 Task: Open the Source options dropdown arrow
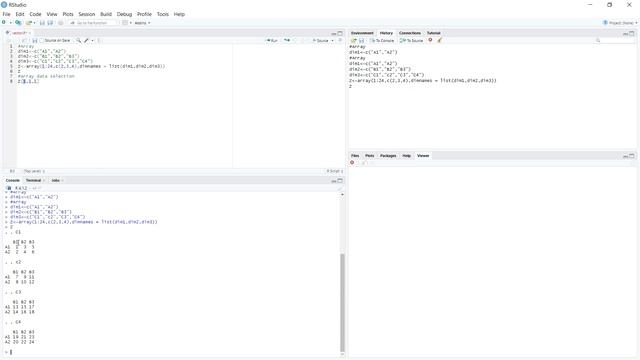[x=332, y=40]
